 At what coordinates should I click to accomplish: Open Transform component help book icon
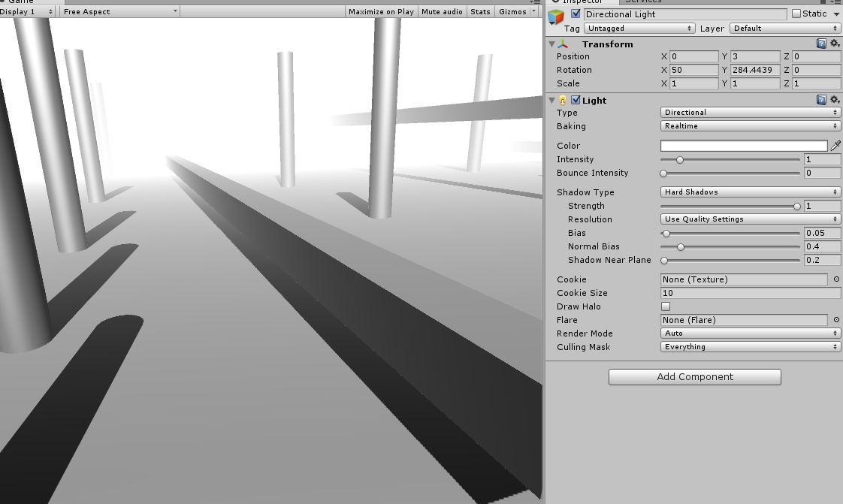pos(821,44)
